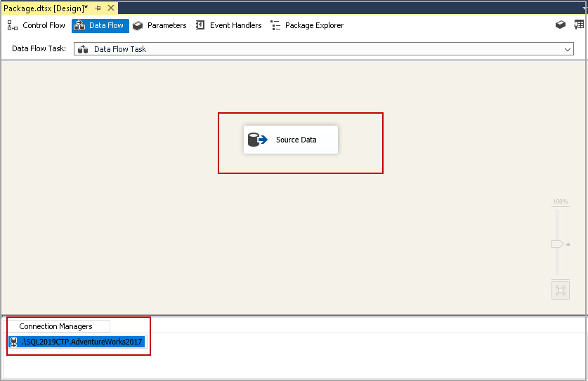Expand the Data Flow Task dropdown arrow
The image size is (588, 381).
coord(568,50)
